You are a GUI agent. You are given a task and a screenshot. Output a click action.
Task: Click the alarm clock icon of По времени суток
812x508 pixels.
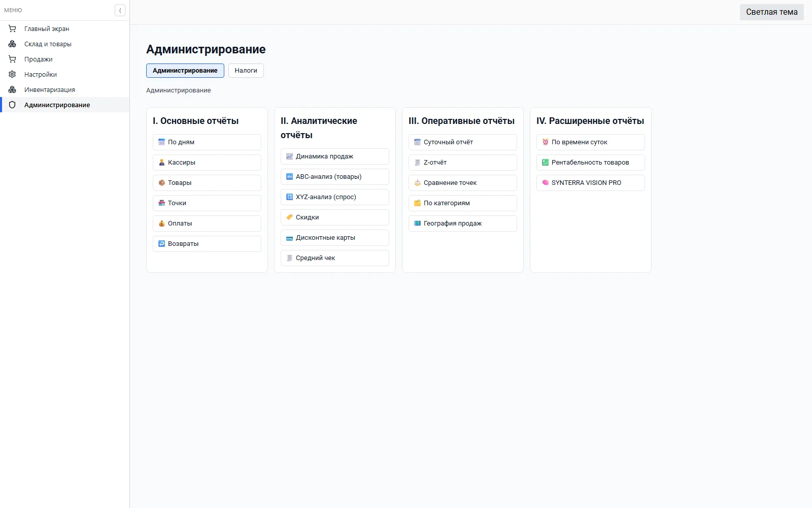click(546, 142)
